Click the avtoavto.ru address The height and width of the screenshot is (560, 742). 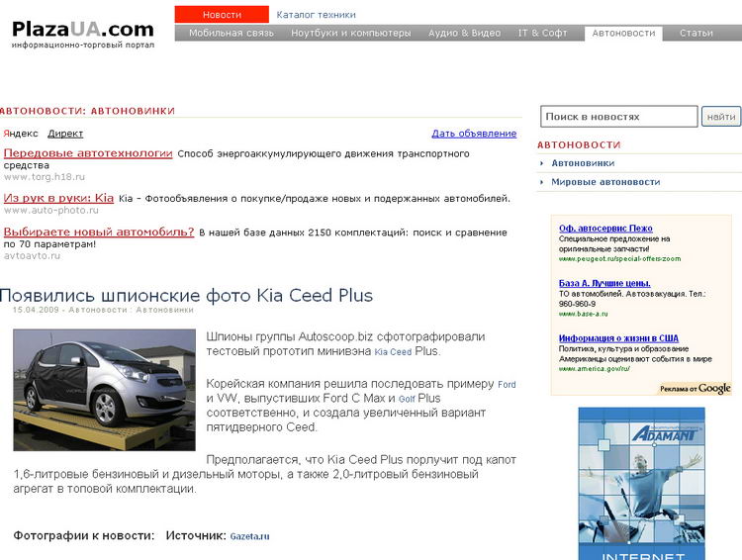[33, 255]
